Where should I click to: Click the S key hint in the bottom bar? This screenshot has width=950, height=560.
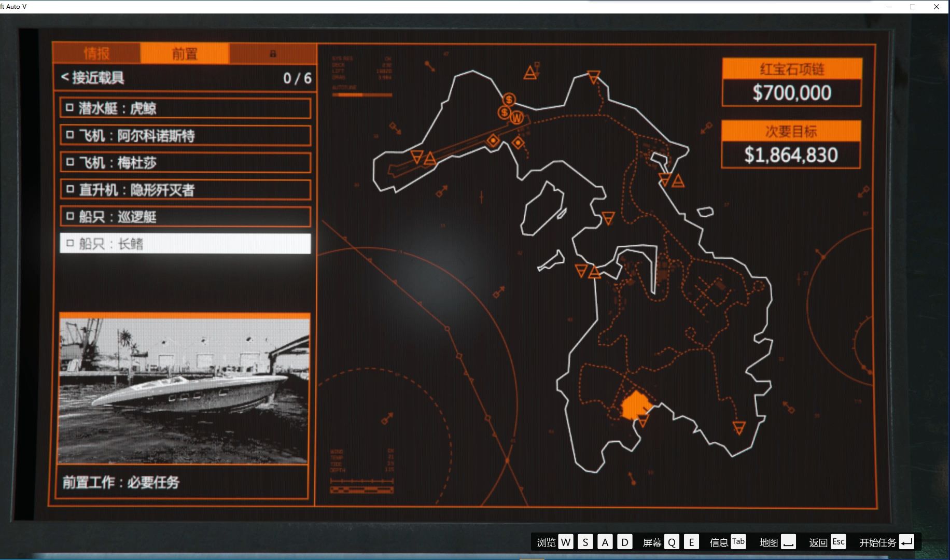click(585, 542)
